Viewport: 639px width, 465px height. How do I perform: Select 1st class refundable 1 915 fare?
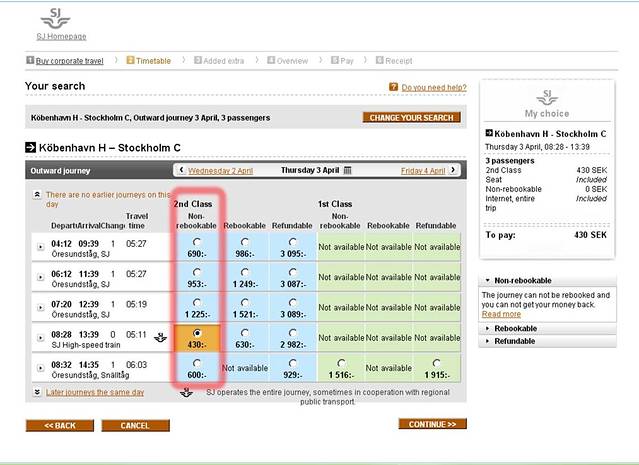point(435,363)
